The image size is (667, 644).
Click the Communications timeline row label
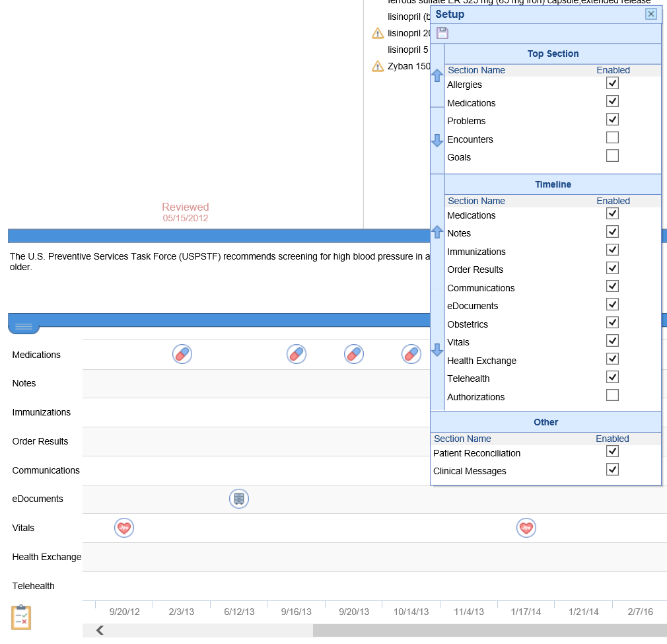(x=46, y=470)
